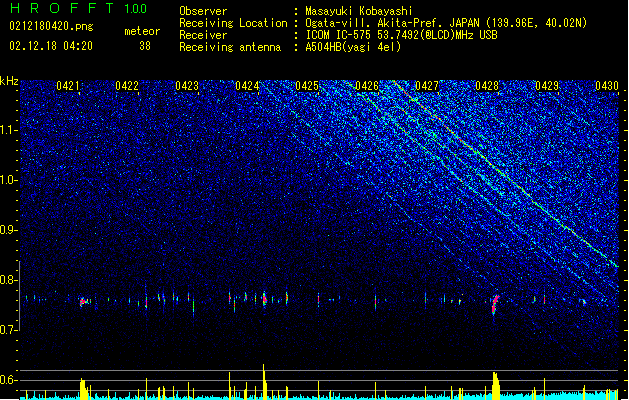Click the 'Observer' field label
The height and width of the screenshot is (400, 629).
[x=203, y=11]
